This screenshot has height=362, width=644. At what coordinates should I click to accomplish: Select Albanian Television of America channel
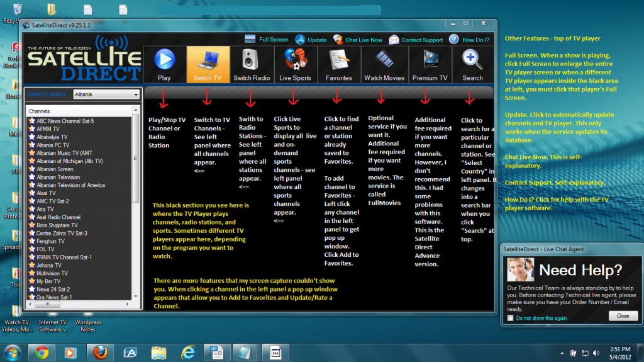(x=70, y=185)
